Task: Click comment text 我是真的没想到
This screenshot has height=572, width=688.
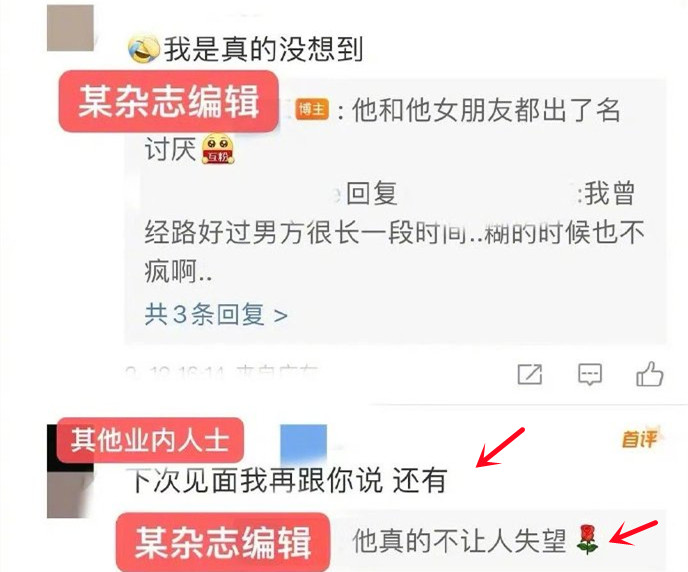Action: click(263, 49)
